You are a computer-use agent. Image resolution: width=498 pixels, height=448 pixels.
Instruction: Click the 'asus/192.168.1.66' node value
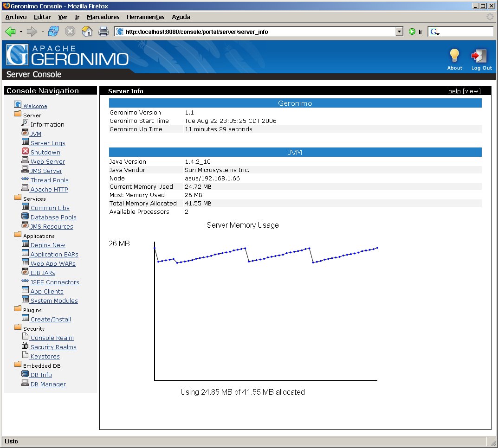(212, 178)
